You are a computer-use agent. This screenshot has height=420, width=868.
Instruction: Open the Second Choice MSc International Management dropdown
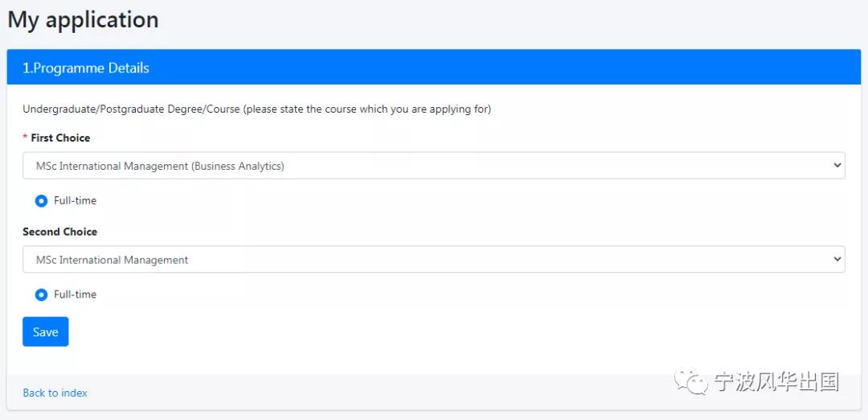433,259
